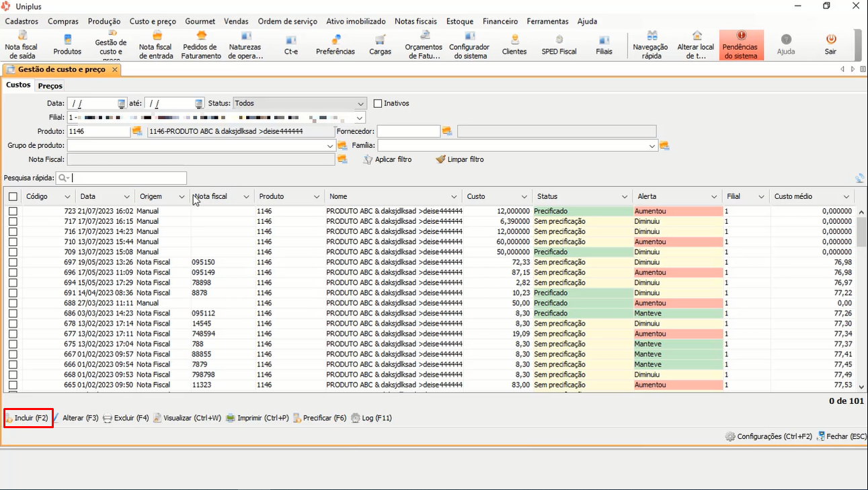This screenshot has height=490, width=868.
Task: Open Configurações (Ctrl+F2) button
Action: (x=768, y=436)
